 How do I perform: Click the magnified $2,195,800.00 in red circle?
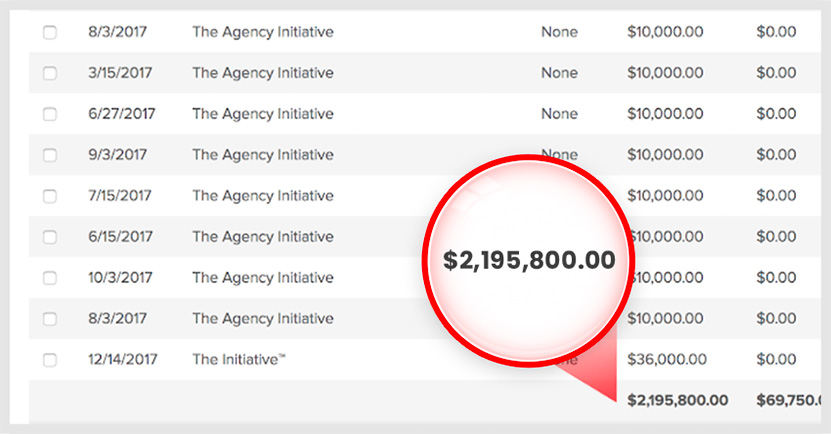click(529, 260)
